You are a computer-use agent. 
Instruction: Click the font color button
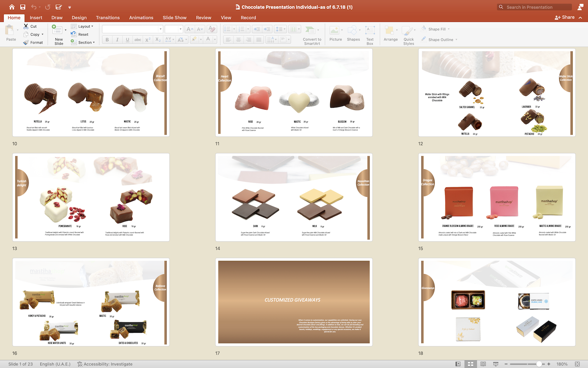[208, 40]
